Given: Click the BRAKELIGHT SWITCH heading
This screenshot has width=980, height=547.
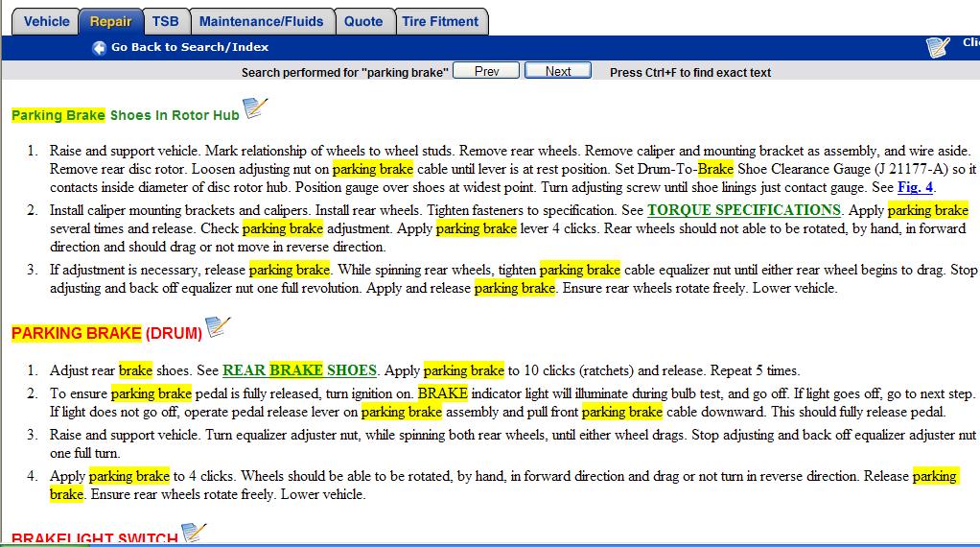Looking at the screenshot, I should [95, 537].
